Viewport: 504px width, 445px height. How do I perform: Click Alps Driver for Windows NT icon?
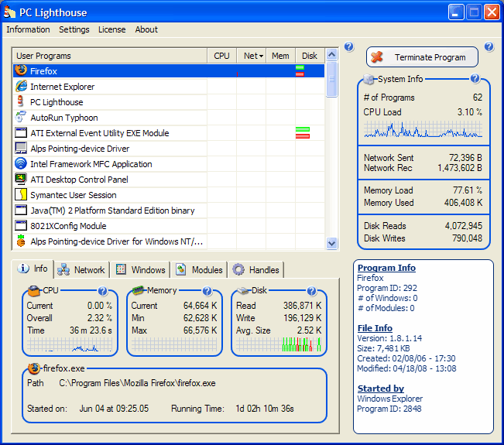[21, 241]
